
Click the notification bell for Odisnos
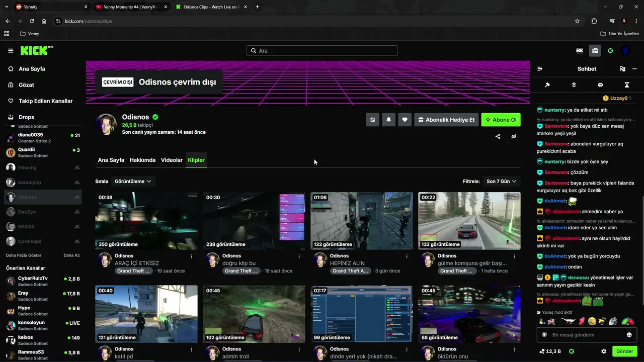(x=388, y=120)
